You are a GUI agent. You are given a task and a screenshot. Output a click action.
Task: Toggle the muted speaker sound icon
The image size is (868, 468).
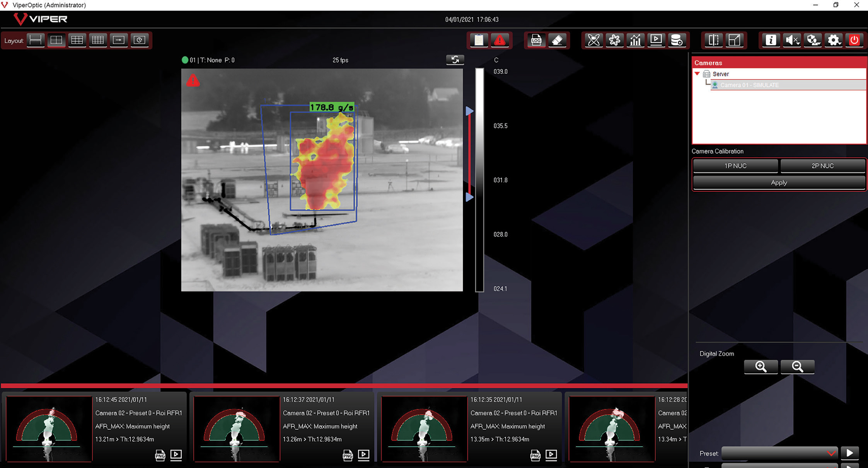point(792,40)
